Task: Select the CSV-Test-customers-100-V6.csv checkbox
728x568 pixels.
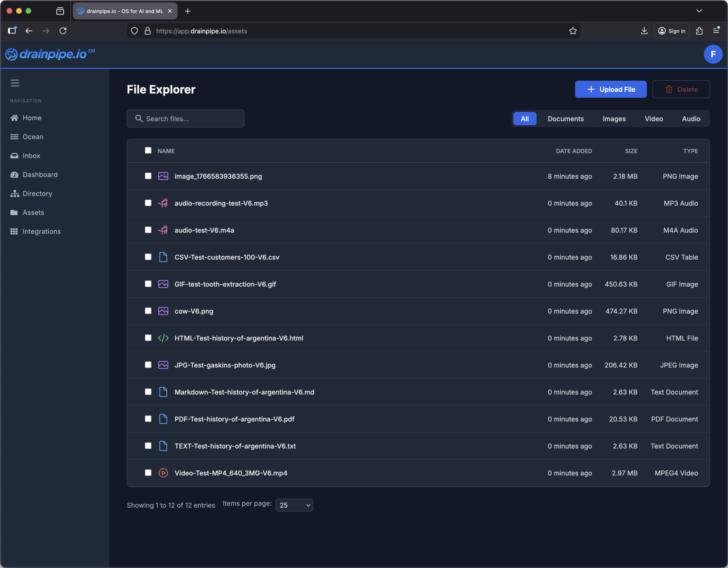Action: pyautogui.click(x=148, y=257)
